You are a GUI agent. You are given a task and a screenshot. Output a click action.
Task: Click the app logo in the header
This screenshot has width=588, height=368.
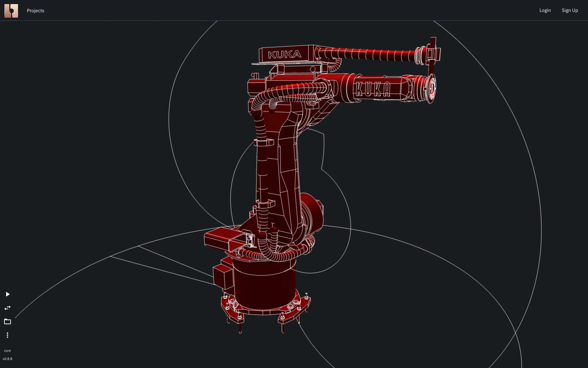point(11,11)
